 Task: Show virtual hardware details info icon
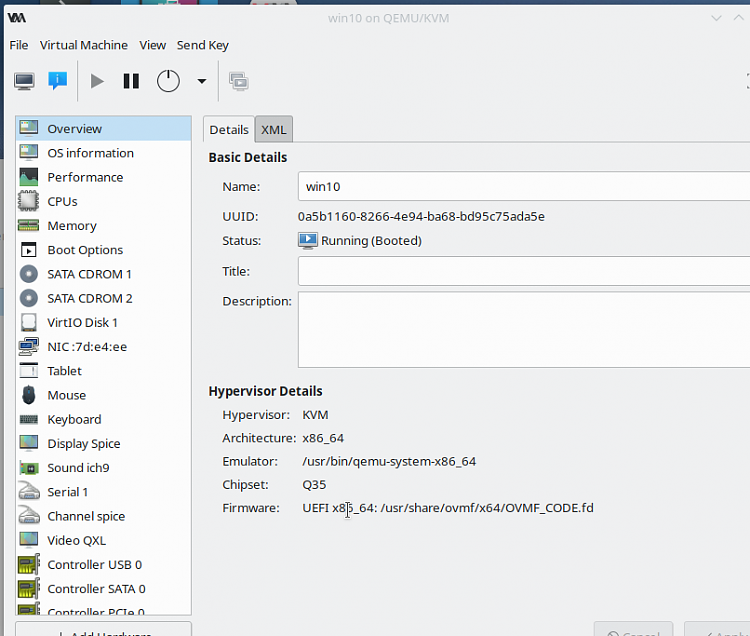tap(57, 81)
